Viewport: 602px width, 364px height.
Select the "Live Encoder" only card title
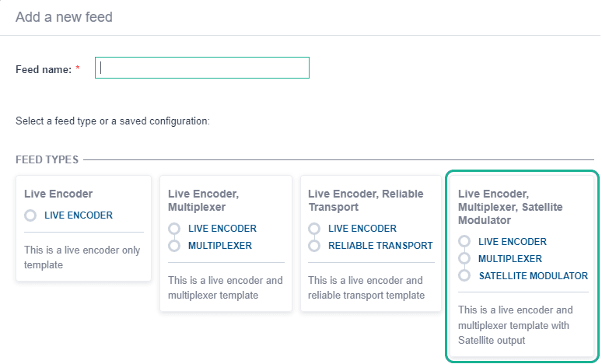59,194
